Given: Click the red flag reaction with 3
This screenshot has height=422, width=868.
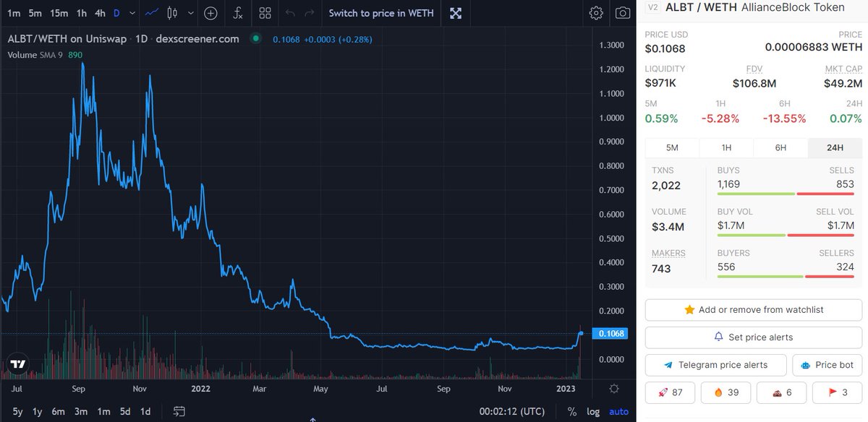Looking at the screenshot, I should 837,392.
